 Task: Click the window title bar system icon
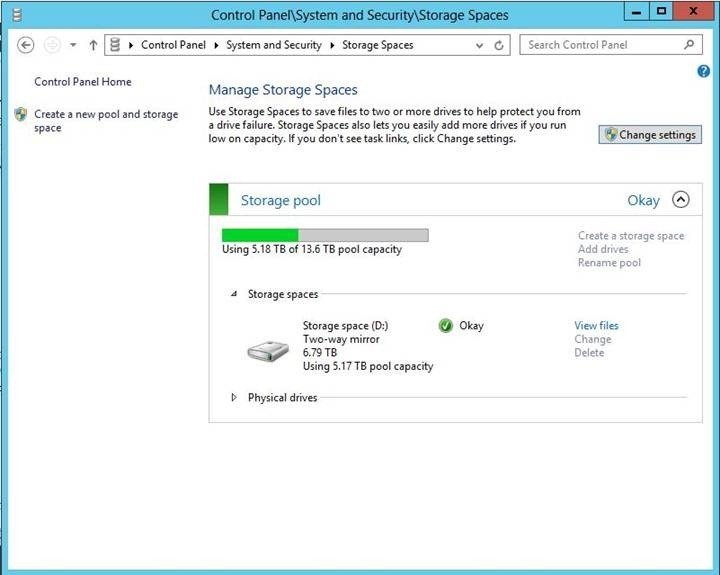click(17, 15)
